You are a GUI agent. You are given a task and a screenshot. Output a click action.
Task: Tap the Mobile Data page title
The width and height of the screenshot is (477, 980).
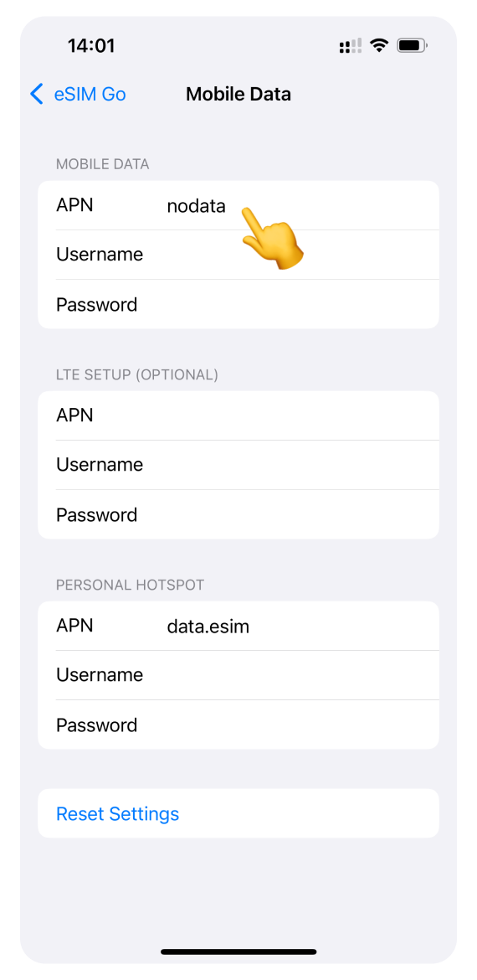click(x=238, y=95)
